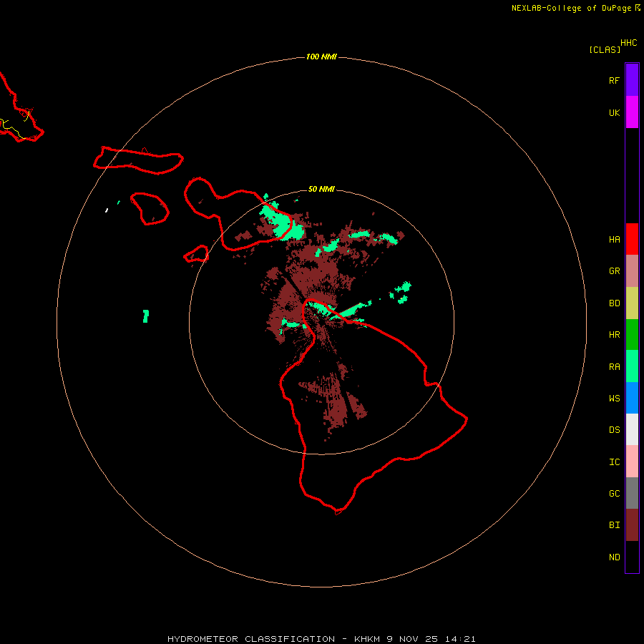Click the UK magenta legend swatch

point(632,112)
